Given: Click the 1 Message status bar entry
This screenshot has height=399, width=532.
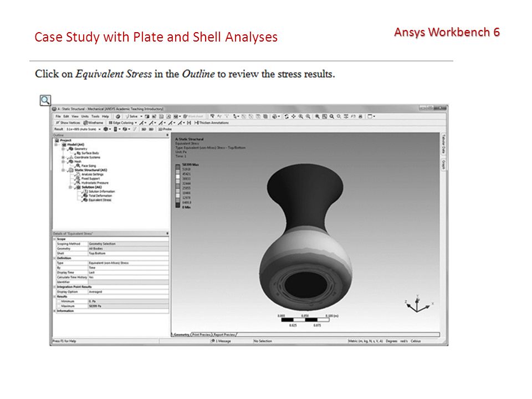Looking at the screenshot, I should pos(221,341).
